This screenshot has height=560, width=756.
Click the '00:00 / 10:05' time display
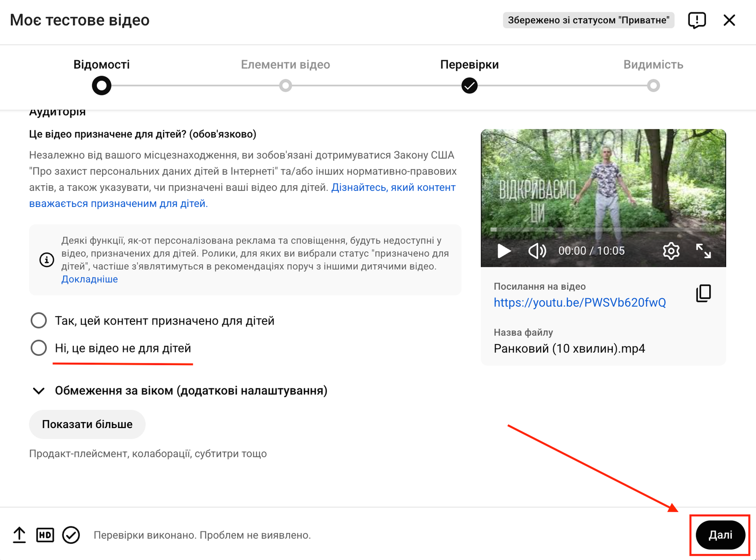coord(592,251)
